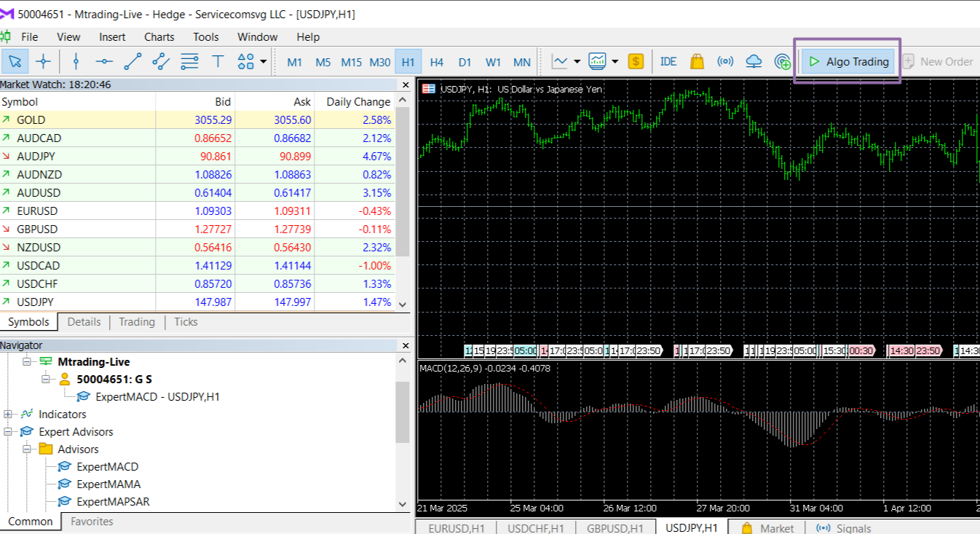The height and width of the screenshot is (534, 980).
Task: Open the Market shopping bag toolbar icon
Action: [x=697, y=61]
